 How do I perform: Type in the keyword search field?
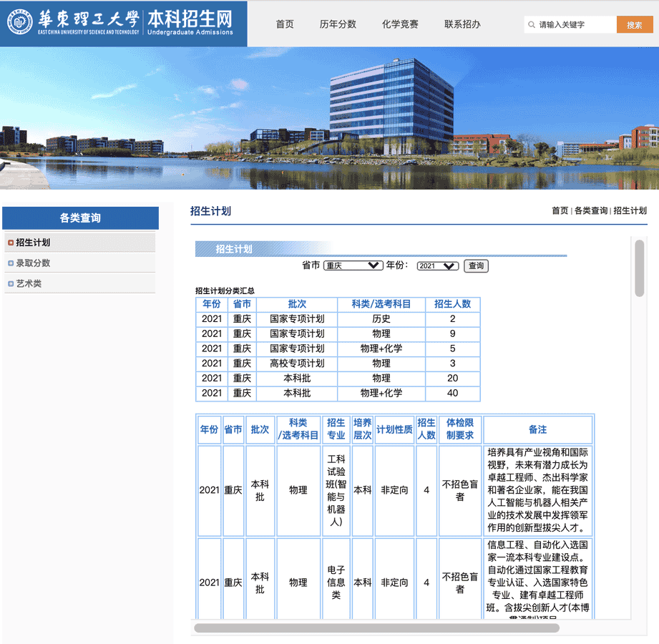tap(574, 25)
